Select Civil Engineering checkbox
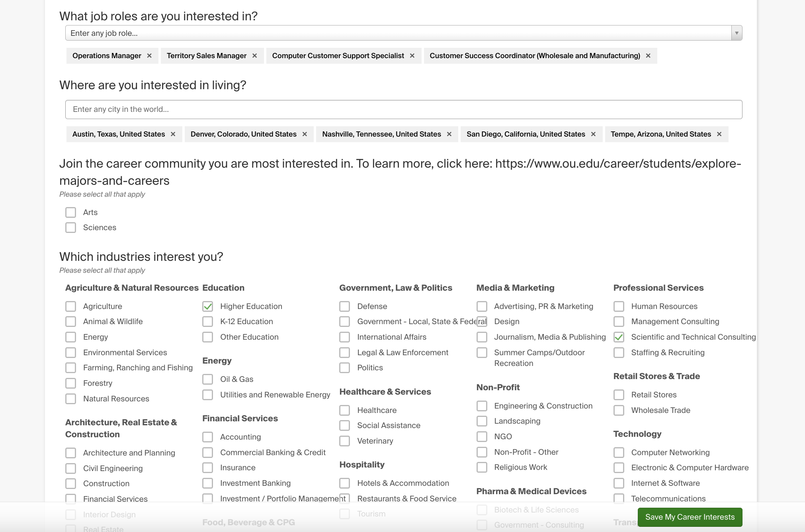This screenshot has width=805, height=532. click(71, 468)
